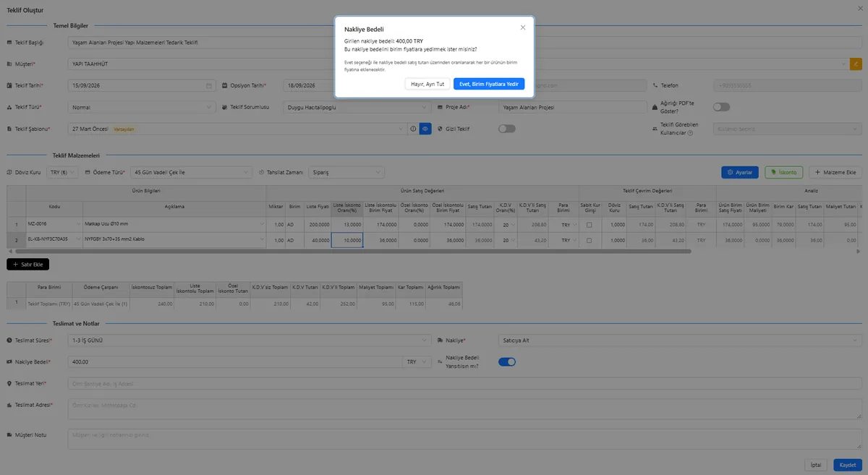Open the Teklif Tarihi calendar icon

click(x=209, y=85)
